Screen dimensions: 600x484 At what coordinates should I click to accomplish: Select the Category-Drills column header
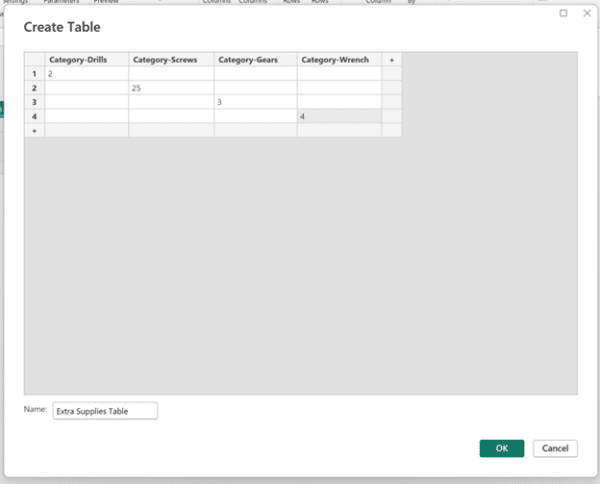click(86, 60)
